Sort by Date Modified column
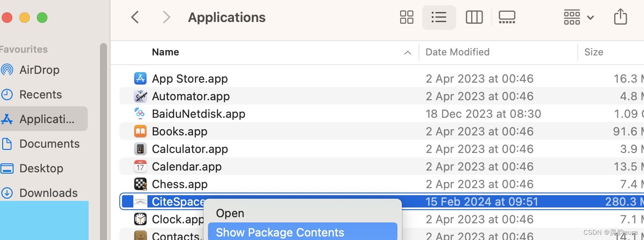 click(x=458, y=52)
